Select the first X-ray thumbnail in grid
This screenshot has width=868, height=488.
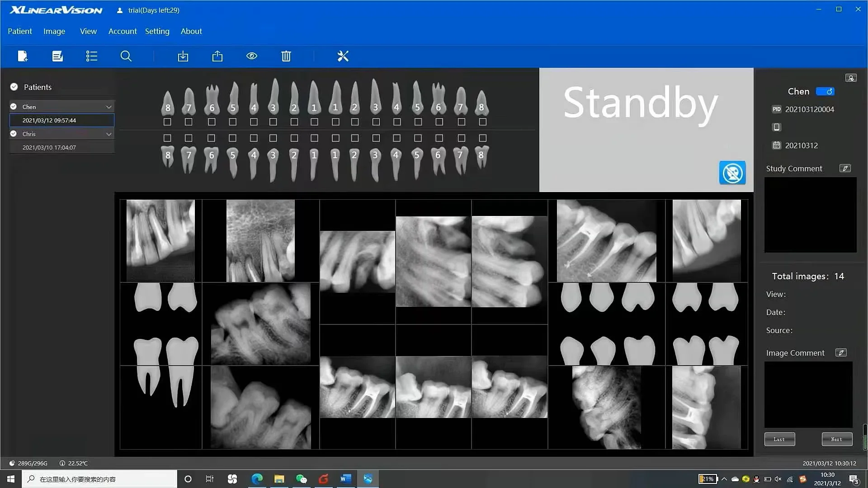(x=160, y=240)
